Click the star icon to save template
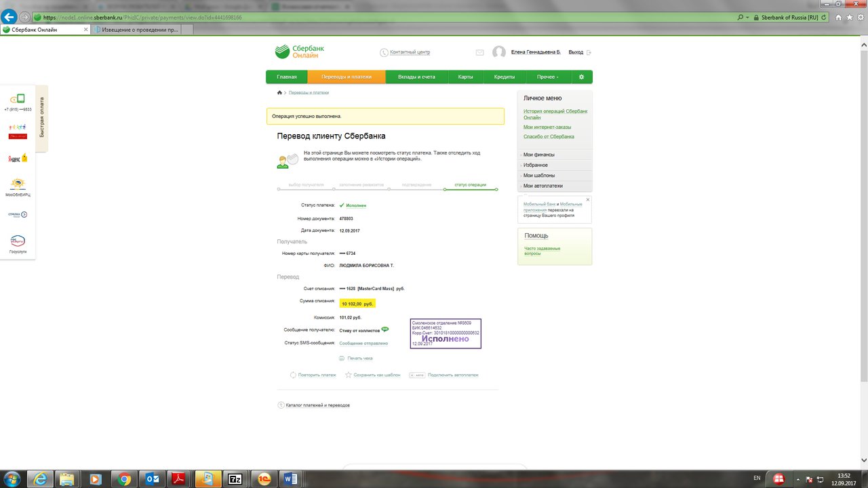 [x=348, y=374]
